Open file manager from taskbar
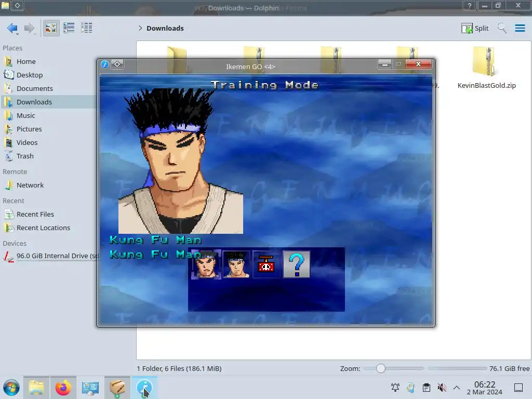The height and width of the screenshot is (399, 532). tap(36, 388)
